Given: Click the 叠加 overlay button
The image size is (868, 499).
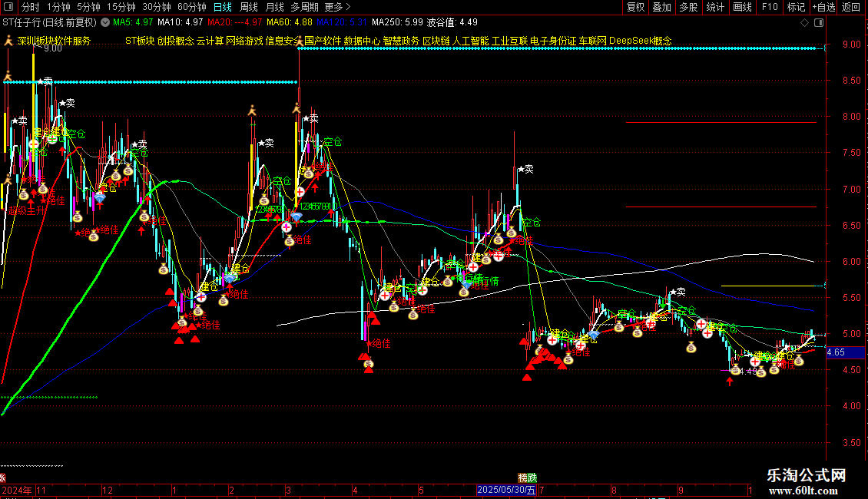Looking at the screenshot, I should click(662, 7).
